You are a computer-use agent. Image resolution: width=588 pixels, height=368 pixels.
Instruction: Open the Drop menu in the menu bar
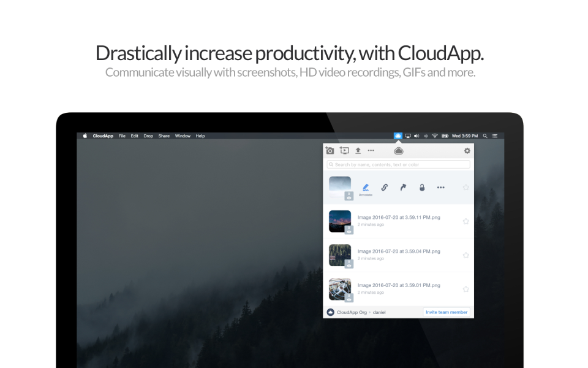(148, 136)
